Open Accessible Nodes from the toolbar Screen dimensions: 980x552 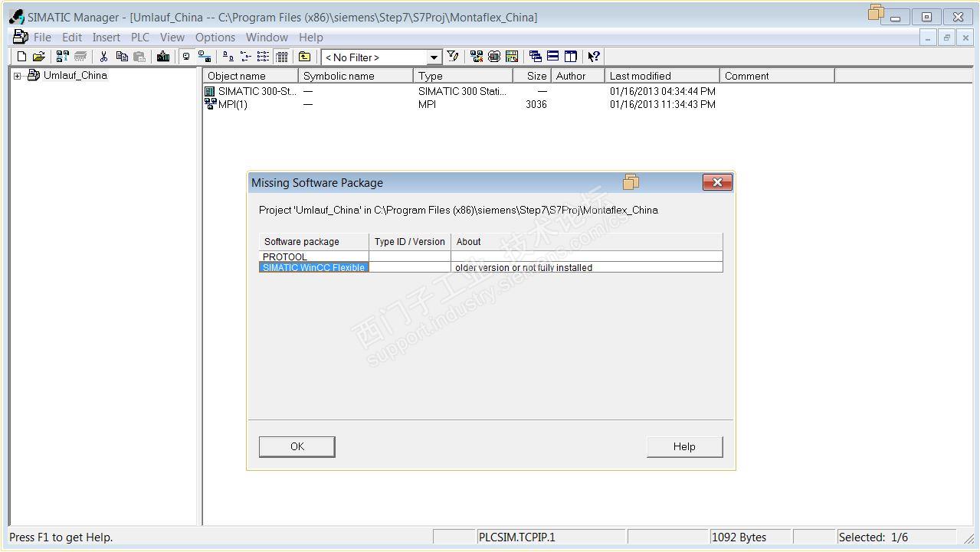63,57
